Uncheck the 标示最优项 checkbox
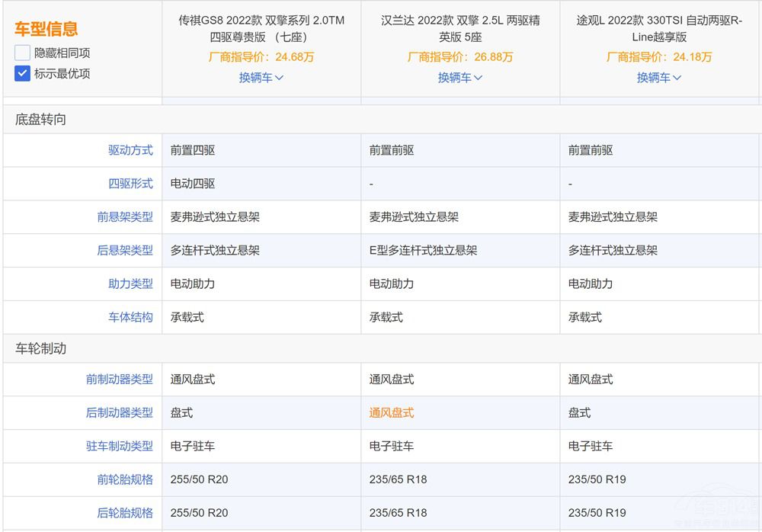Image resolution: width=762 pixels, height=532 pixels. (23, 74)
